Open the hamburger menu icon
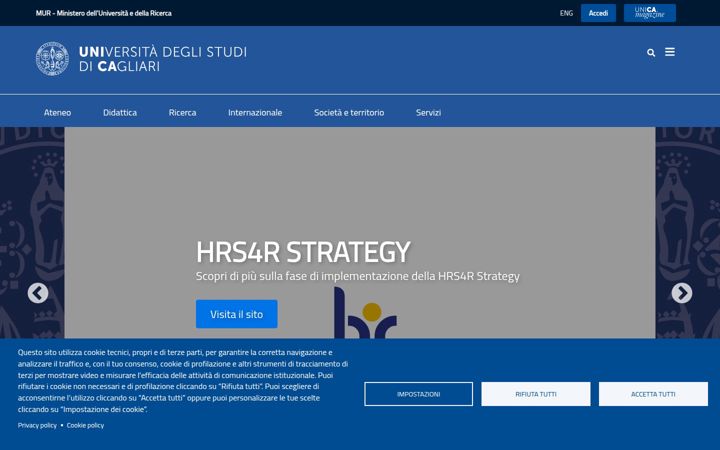 tap(670, 52)
